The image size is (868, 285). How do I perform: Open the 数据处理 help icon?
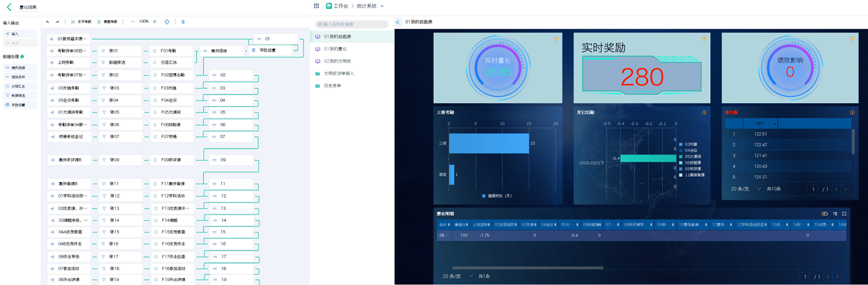(22, 57)
